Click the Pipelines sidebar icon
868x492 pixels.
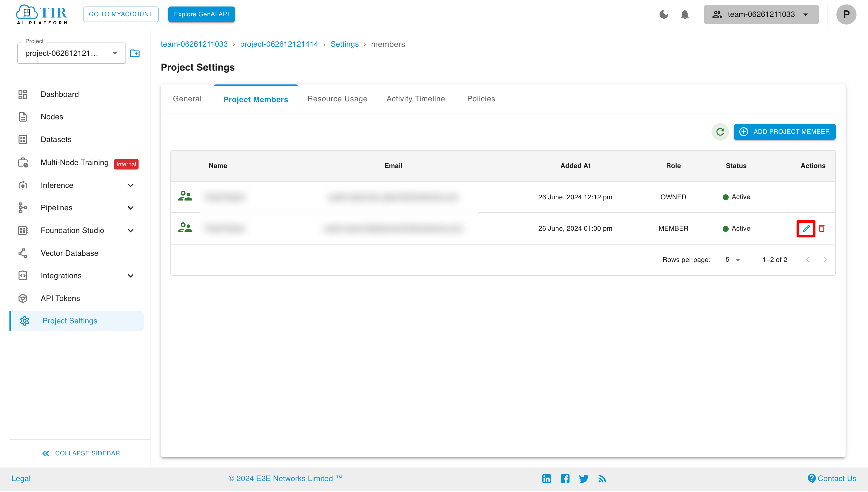coord(23,208)
